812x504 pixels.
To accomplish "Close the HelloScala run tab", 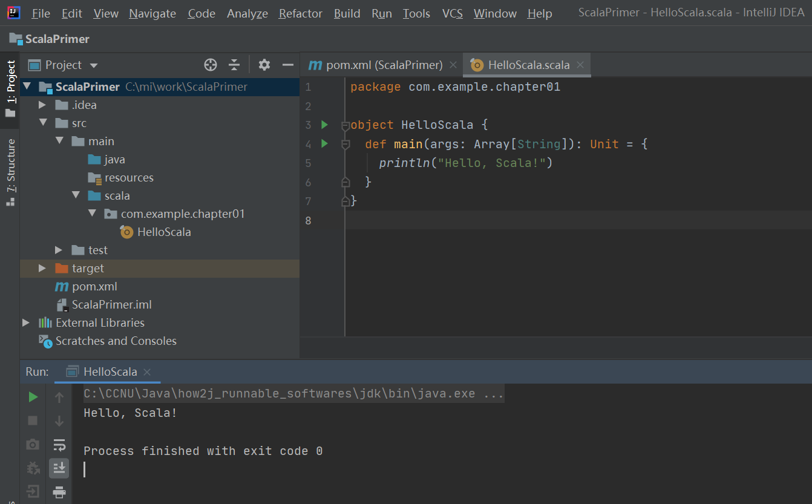I will (147, 372).
